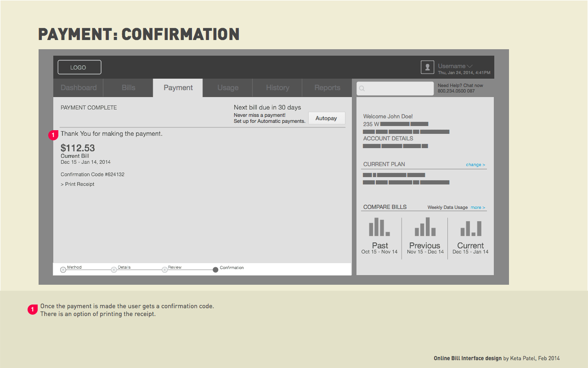Open the Reports tab
The image size is (588, 368).
(327, 88)
